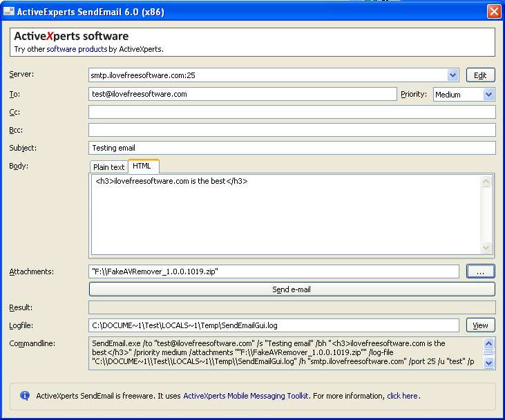This screenshot has height=420, width=505.
Task: Click the Send e-mail button
Action: (x=292, y=289)
